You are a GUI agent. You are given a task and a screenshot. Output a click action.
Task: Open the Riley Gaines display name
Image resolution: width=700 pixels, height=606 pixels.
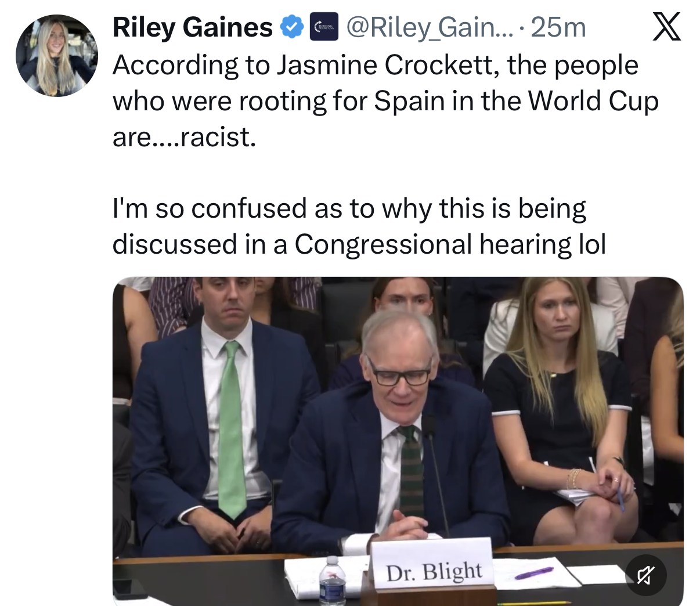[193, 27]
